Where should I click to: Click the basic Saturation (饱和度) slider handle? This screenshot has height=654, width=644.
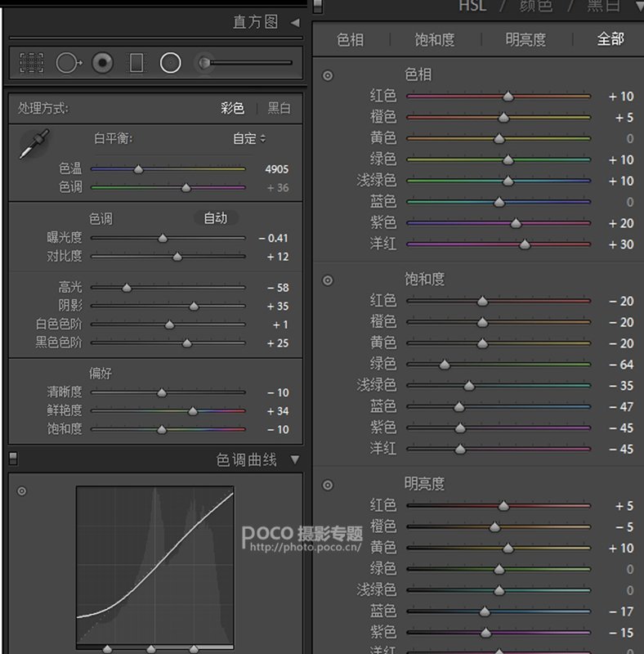tap(162, 430)
